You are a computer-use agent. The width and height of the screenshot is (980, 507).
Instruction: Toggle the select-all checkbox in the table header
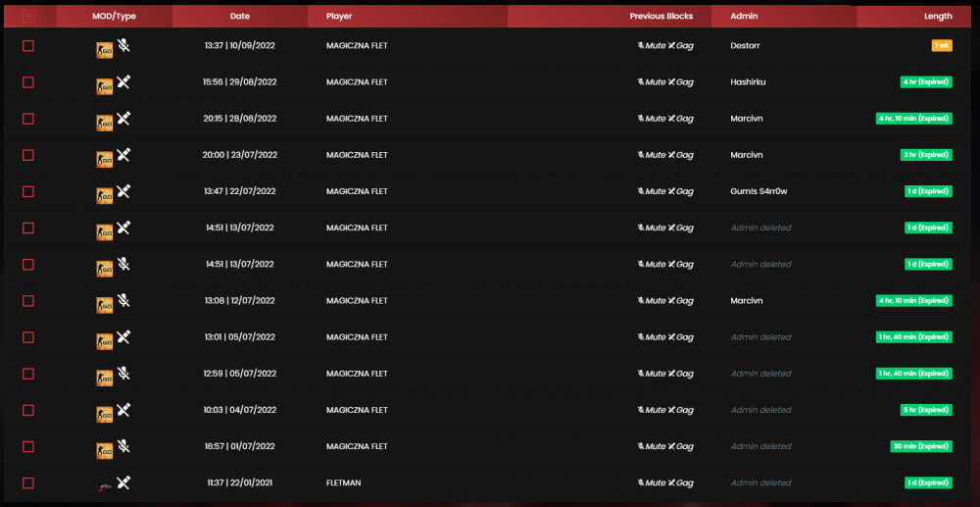click(28, 17)
